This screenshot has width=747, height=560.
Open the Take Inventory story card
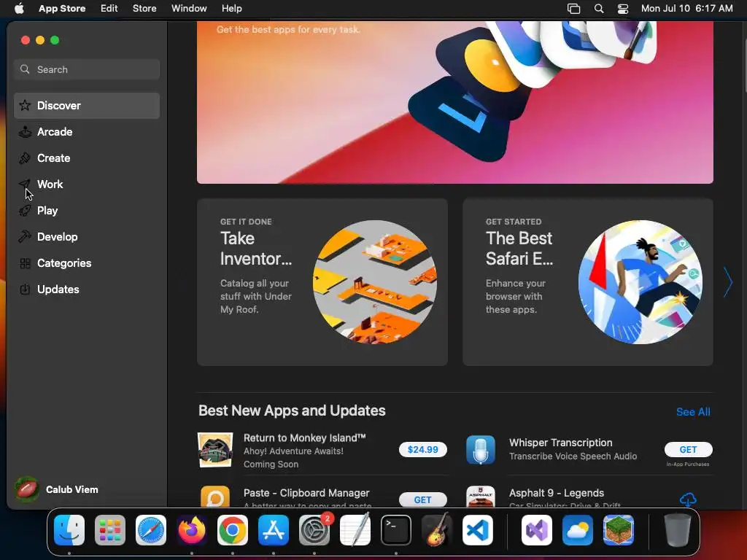(x=322, y=282)
